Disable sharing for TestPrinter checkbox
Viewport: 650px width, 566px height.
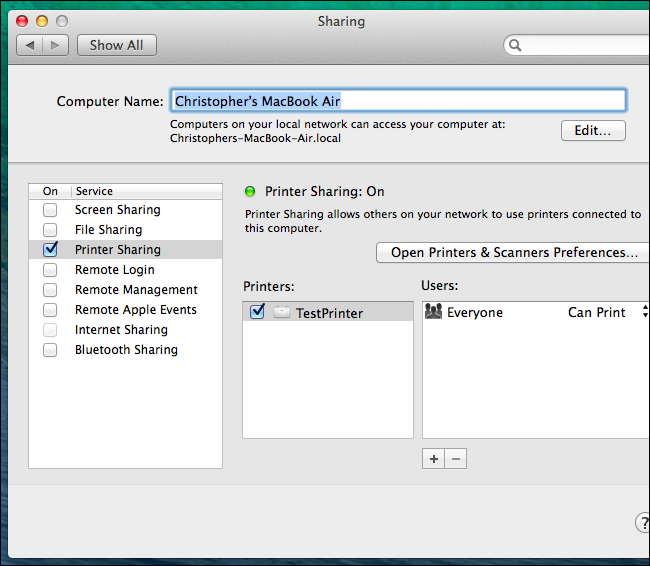click(257, 312)
